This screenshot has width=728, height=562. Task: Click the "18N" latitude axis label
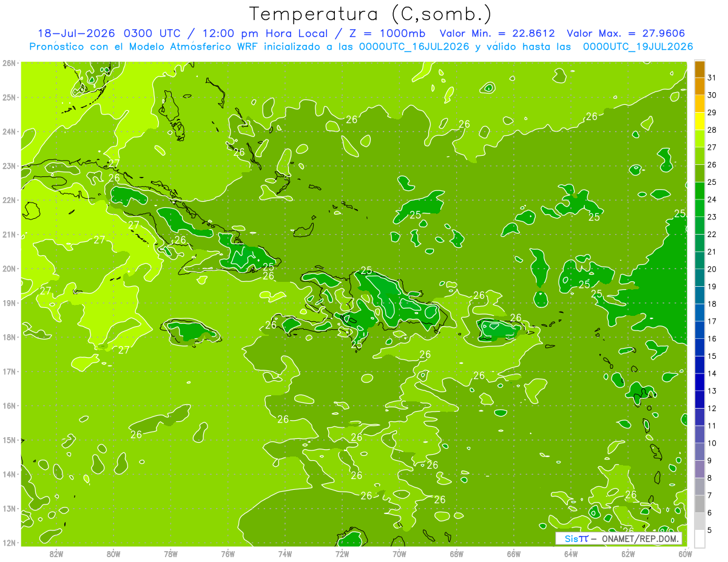click(9, 337)
